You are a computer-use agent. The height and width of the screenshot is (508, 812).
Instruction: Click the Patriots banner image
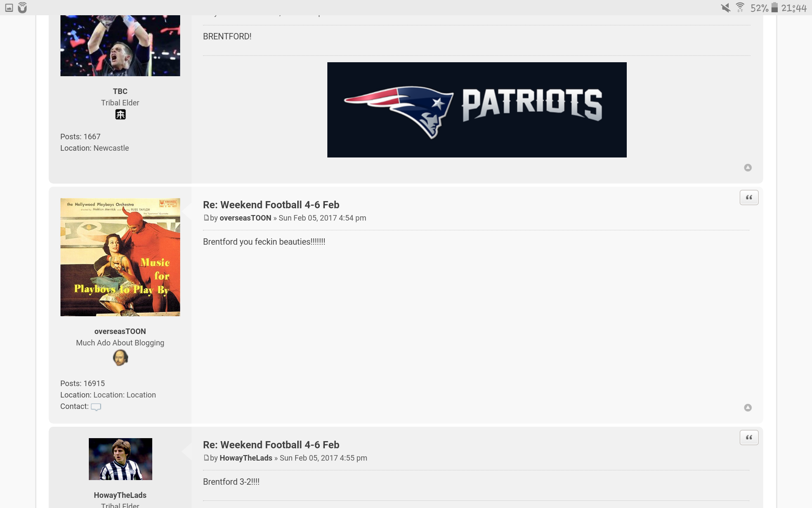(477, 110)
